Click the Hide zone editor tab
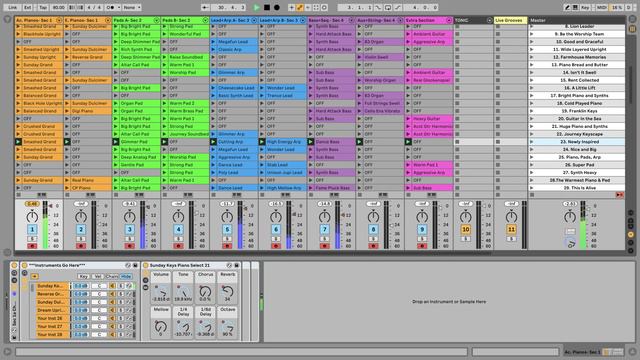Screen dimensions: 640x360 (x=126, y=276)
